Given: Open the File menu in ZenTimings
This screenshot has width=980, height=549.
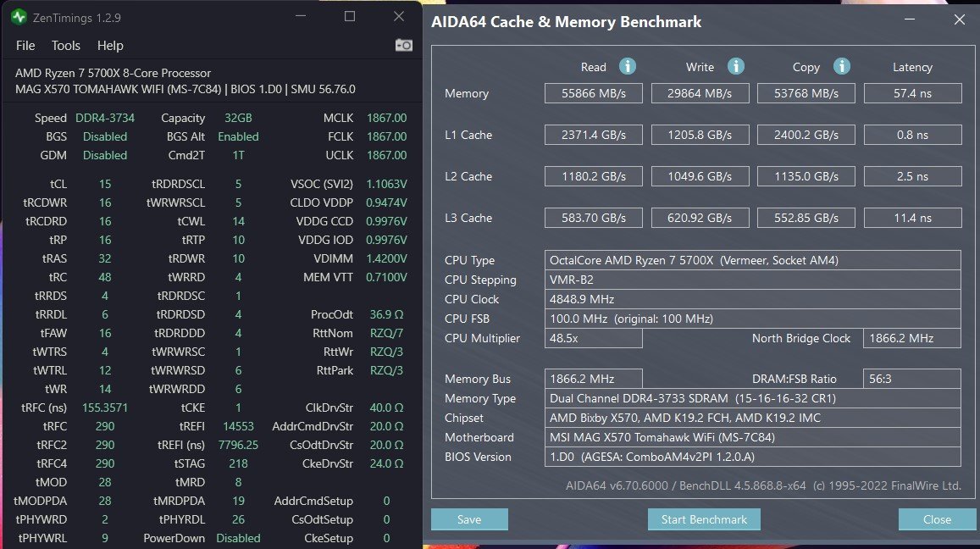Looking at the screenshot, I should [x=25, y=46].
